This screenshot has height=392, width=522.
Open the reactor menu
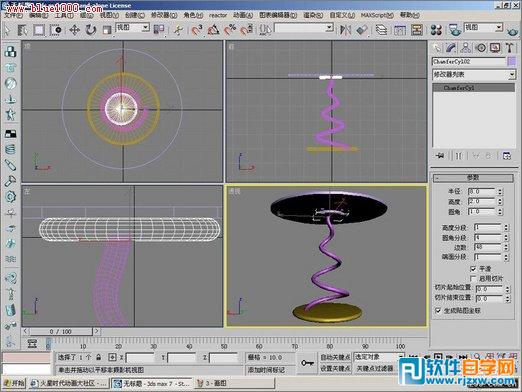pyautogui.click(x=218, y=15)
